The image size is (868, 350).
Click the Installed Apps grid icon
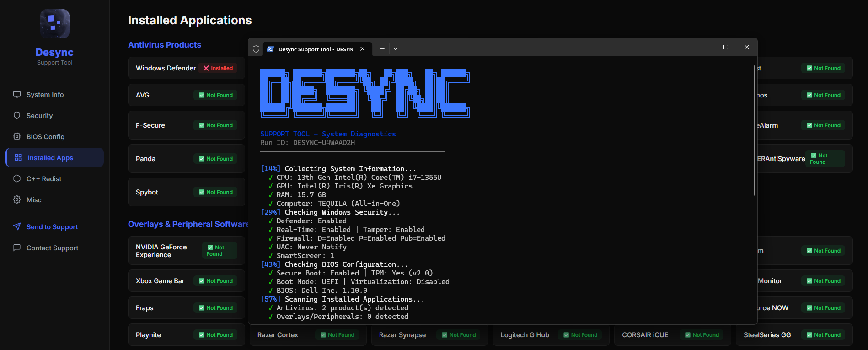click(18, 157)
